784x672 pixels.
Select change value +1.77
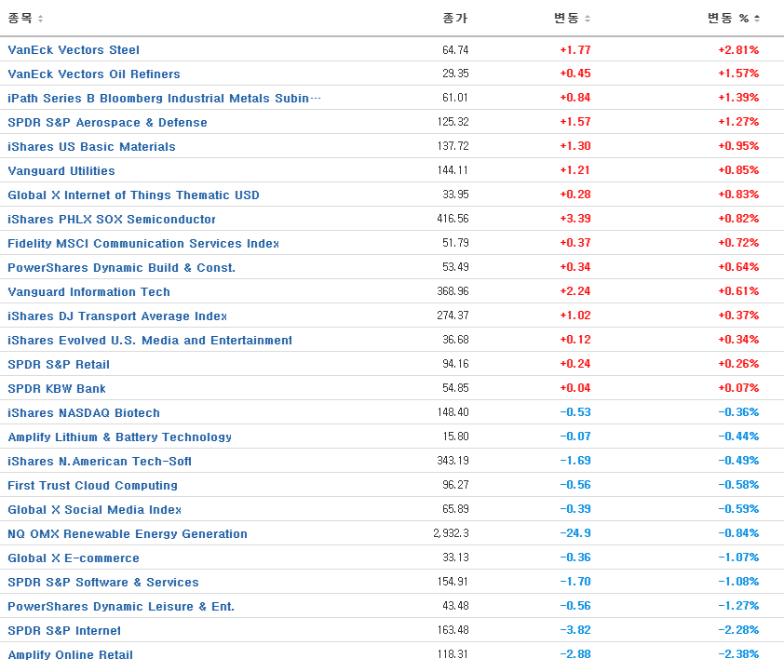(x=575, y=50)
